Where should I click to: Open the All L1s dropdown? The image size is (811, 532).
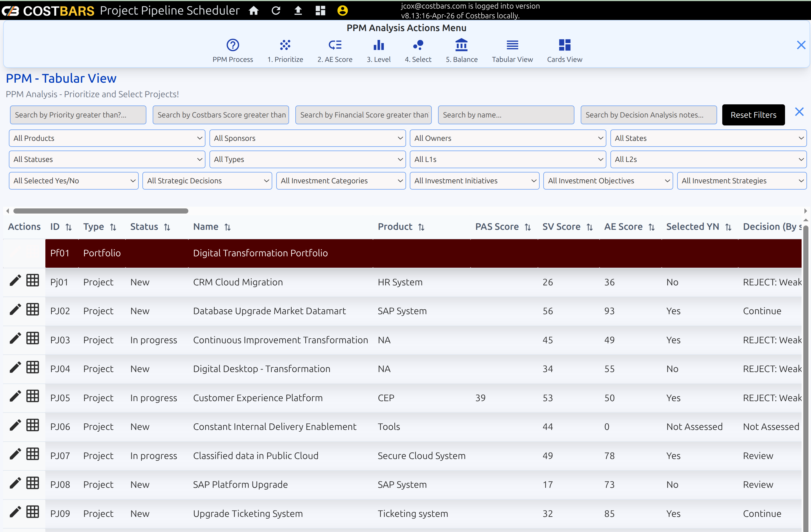coord(508,159)
